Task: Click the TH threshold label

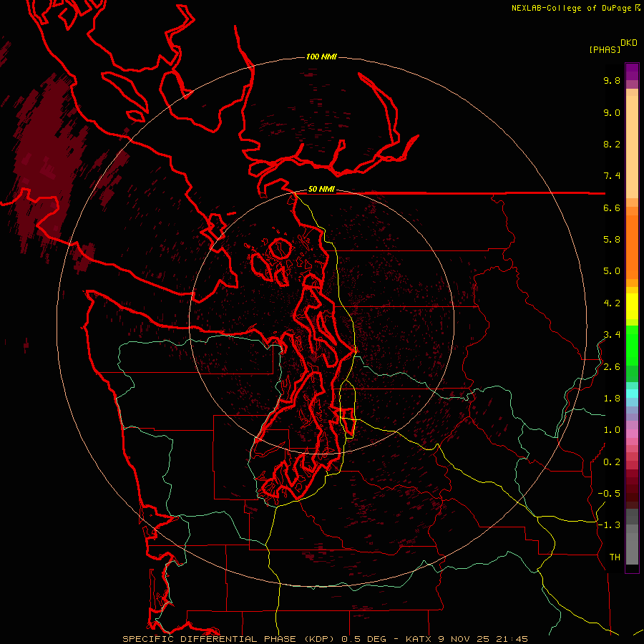Action: tap(615, 557)
